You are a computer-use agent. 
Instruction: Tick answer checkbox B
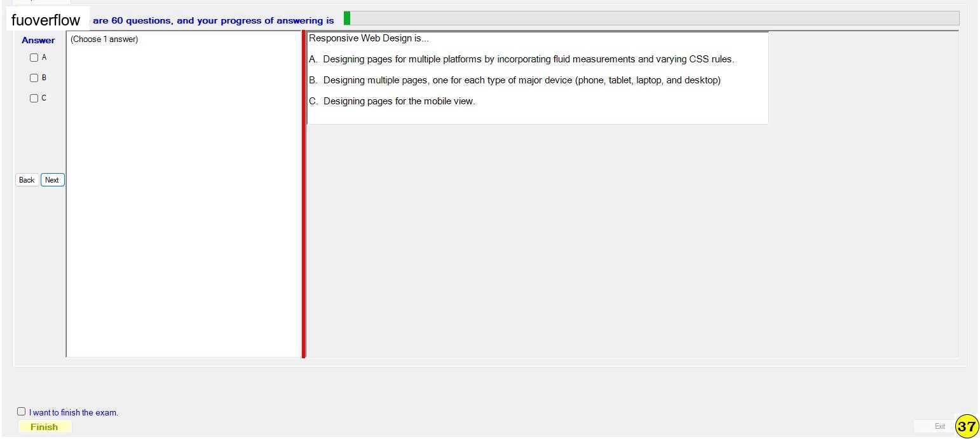coord(34,78)
